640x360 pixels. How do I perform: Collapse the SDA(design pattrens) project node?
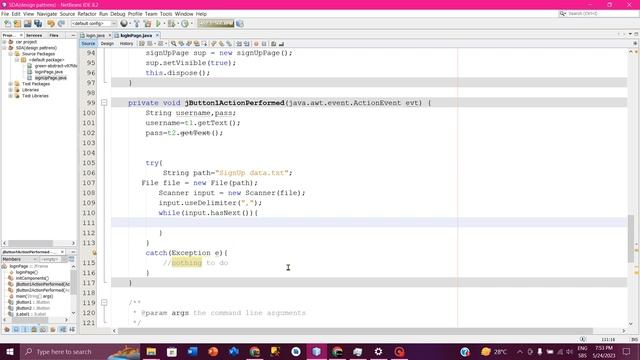click(4, 48)
